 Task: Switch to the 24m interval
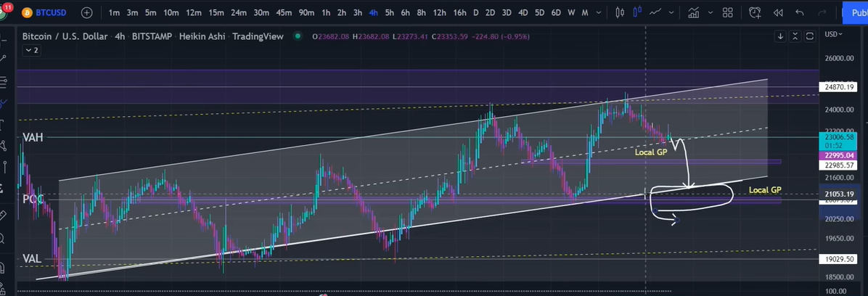pyautogui.click(x=239, y=12)
